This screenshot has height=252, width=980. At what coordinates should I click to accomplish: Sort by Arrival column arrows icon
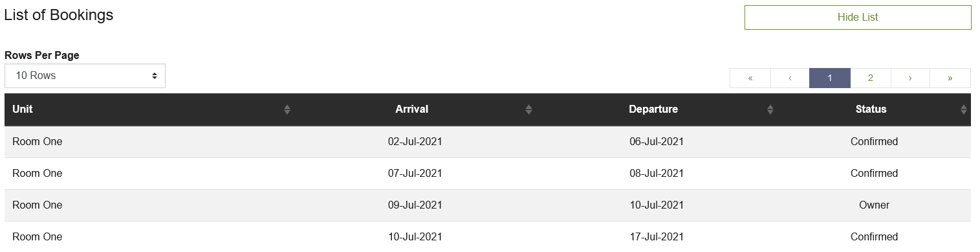[528, 109]
